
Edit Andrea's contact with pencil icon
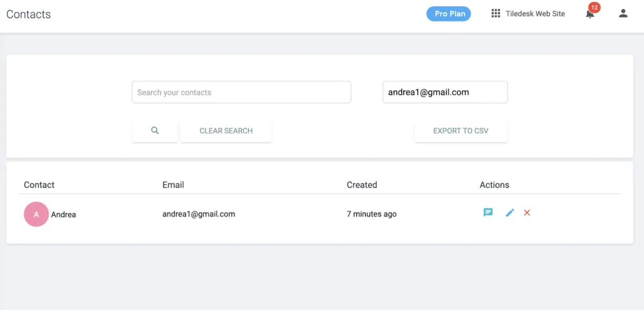(510, 213)
